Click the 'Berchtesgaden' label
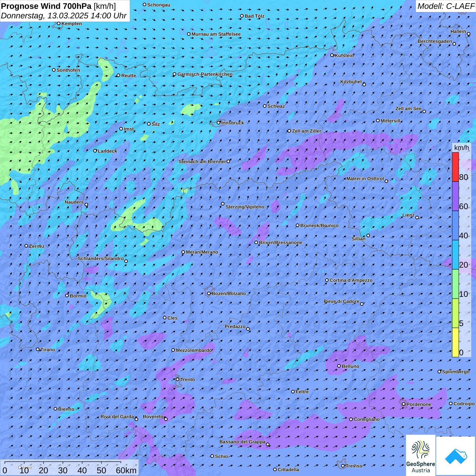 pos(435,41)
